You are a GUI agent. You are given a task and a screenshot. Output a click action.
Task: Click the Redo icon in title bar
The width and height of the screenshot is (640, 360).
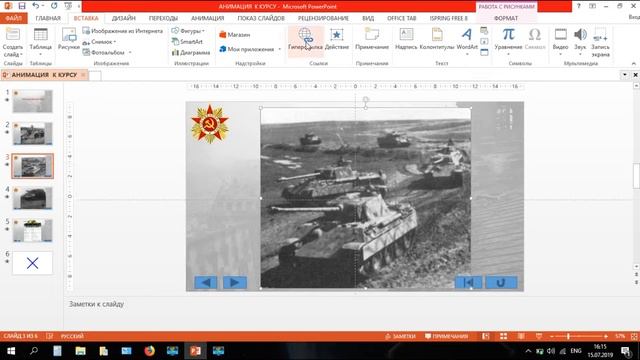tap(54, 6)
